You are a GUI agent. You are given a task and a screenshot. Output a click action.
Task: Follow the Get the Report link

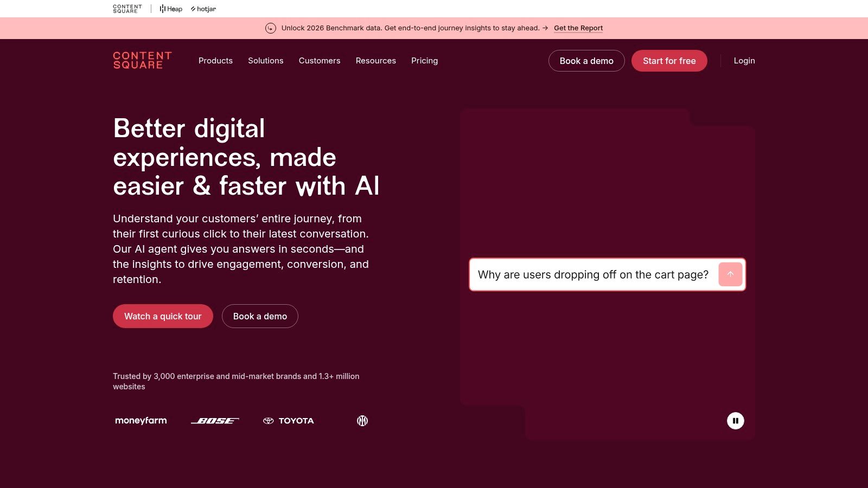pyautogui.click(x=578, y=28)
